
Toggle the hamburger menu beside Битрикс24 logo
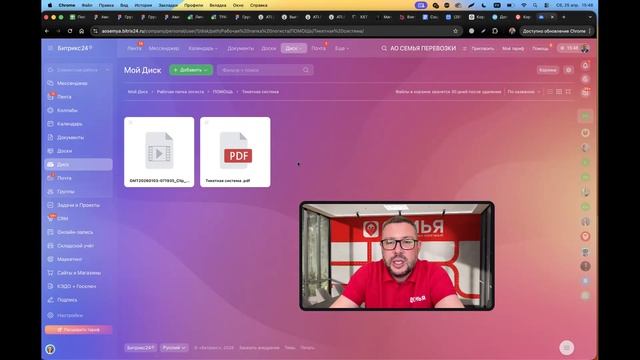[x=51, y=48]
